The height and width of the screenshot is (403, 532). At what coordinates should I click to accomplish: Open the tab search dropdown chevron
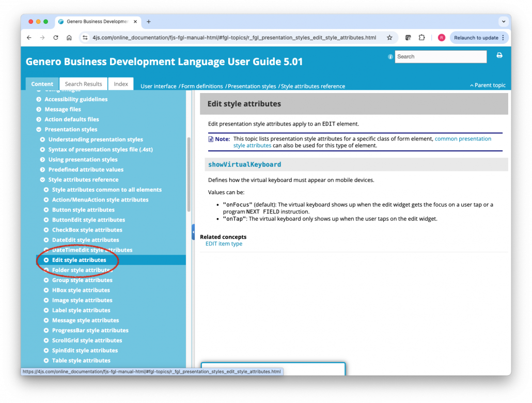[504, 21]
